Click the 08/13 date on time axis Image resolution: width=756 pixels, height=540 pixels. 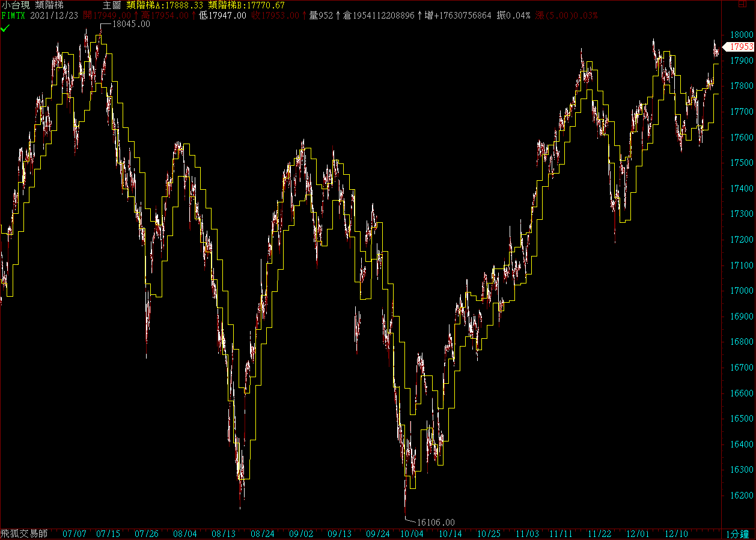point(224,534)
